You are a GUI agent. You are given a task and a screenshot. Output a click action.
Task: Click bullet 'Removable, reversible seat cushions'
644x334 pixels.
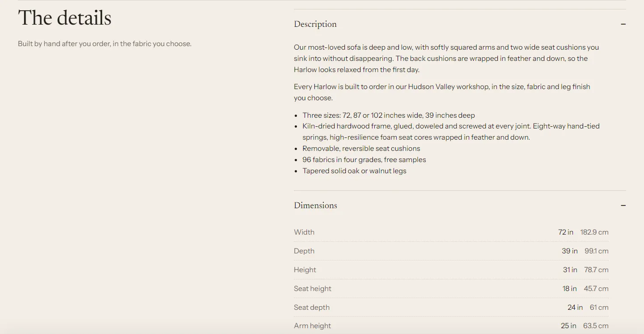click(361, 148)
